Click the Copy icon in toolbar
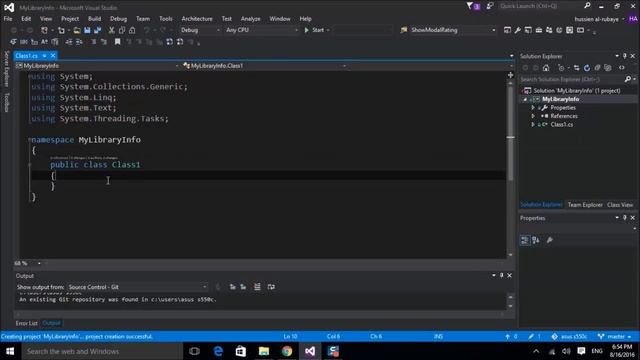This screenshot has width=640, height=360. [122, 30]
